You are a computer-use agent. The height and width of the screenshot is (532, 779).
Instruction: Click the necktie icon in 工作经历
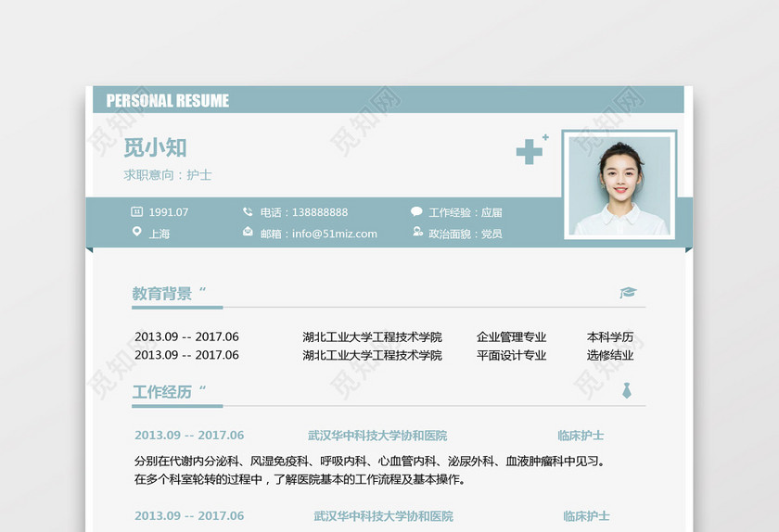627,390
